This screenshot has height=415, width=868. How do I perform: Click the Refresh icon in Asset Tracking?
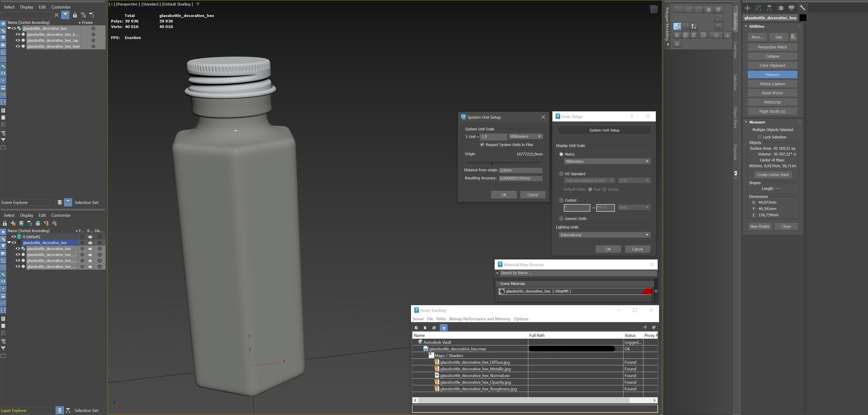(x=416, y=328)
